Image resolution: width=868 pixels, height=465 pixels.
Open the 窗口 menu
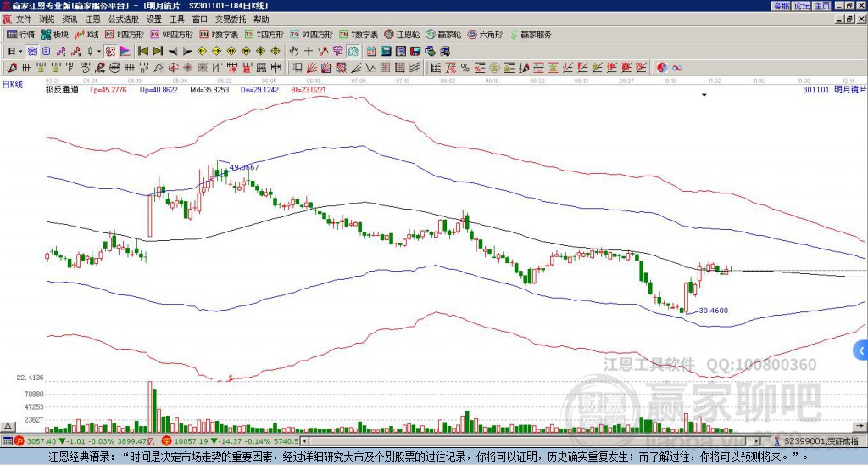pyautogui.click(x=199, y=20)
